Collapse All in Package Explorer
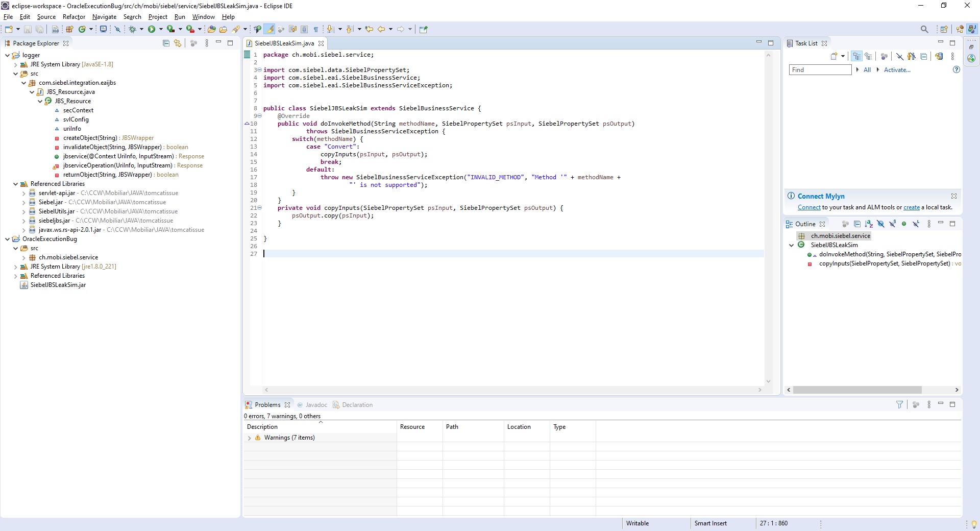This screenshot has width=980, height=531. tap(166, 43)
